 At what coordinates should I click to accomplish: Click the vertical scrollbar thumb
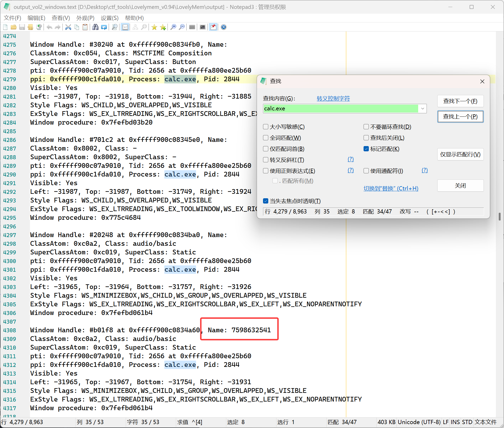click(x=500, y=217)
